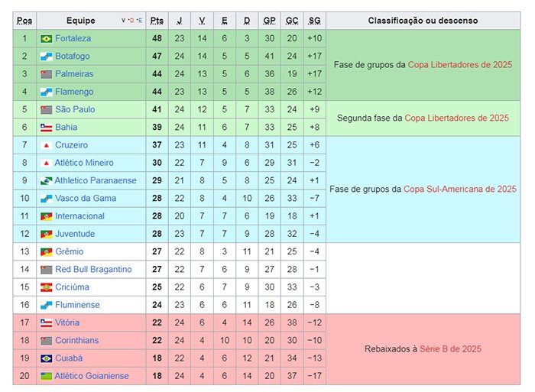Click the SG column header abbreviation
This screenshot has width=535, height=392.
click(315, 21)
